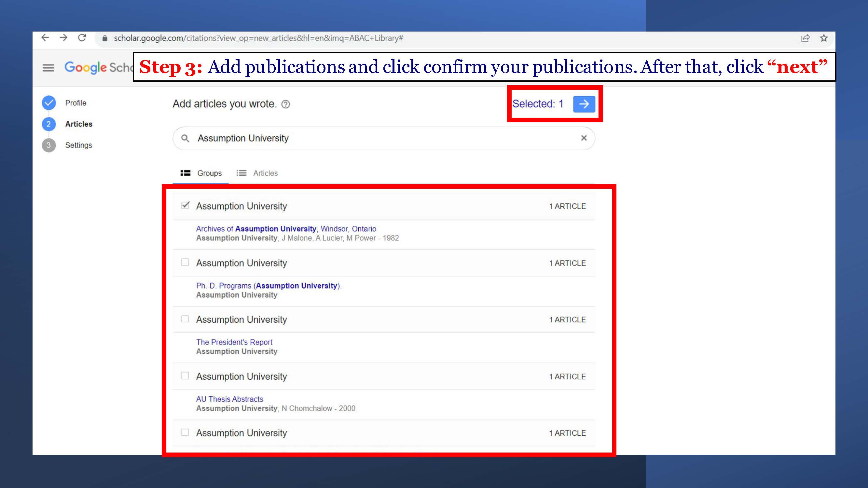Click the step 3 circle icon
The height and width of the screenshot is (488, 868).
pos(49,145)
